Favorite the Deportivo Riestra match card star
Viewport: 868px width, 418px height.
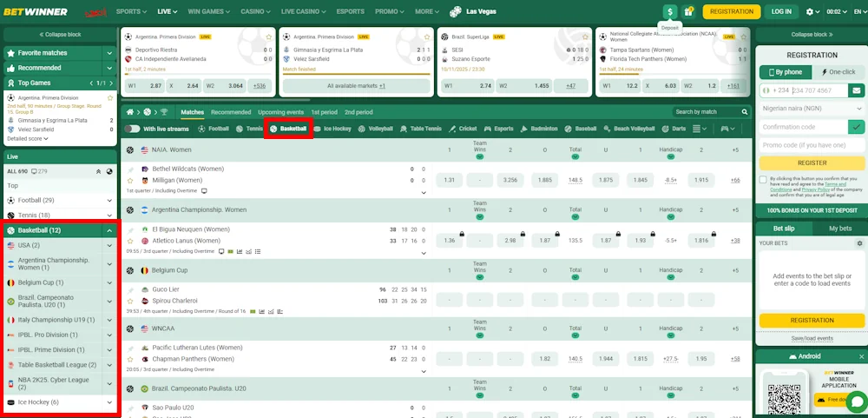pos(268,37)
